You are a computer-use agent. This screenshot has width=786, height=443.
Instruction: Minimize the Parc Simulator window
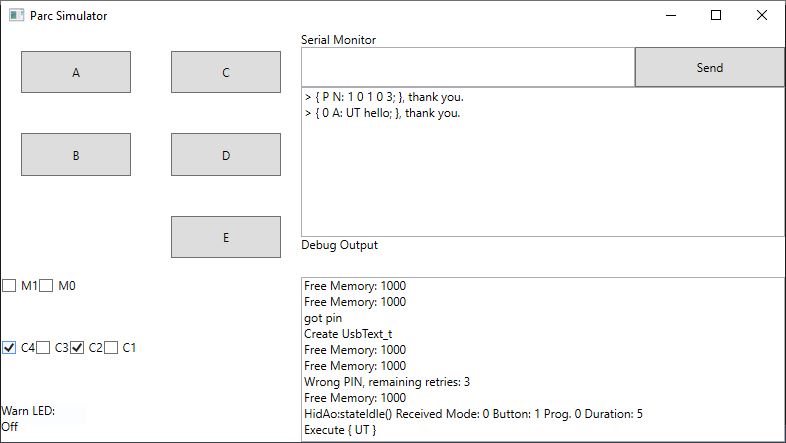pos(671,16)
